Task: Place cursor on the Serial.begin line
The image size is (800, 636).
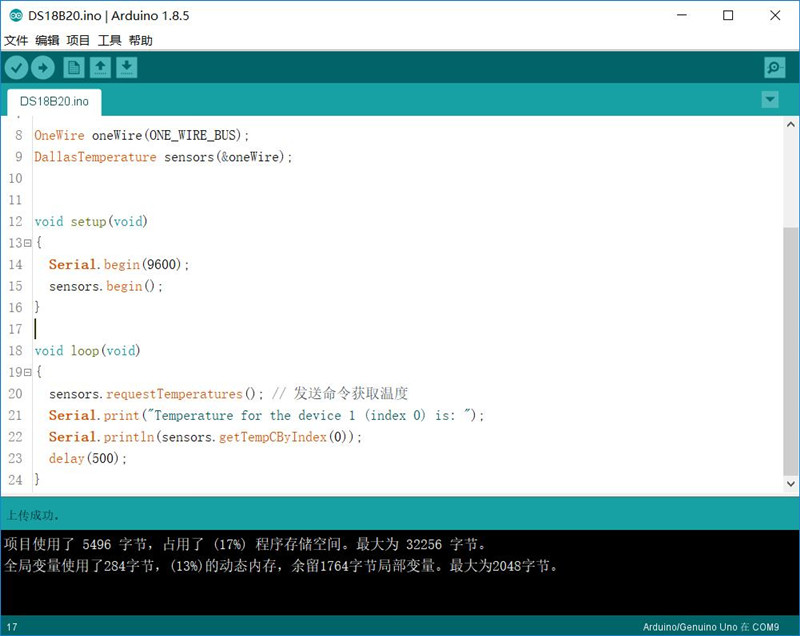Action: 120,264
